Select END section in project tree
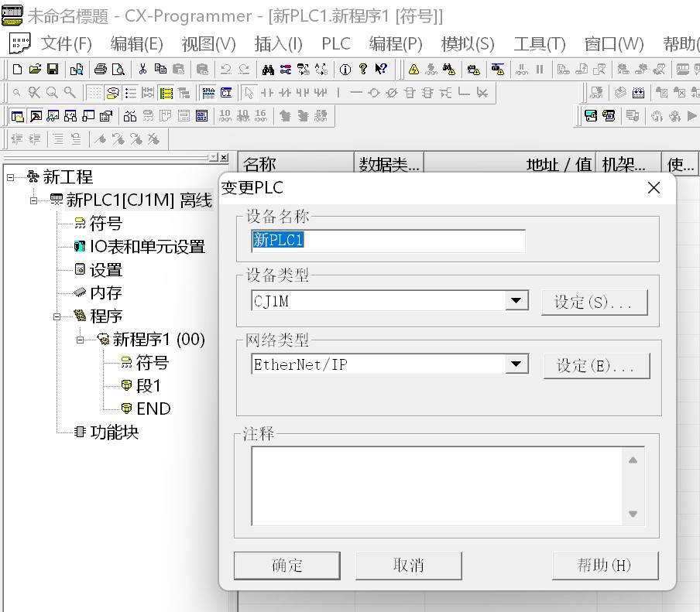The image size is (700, 612). 153,409
